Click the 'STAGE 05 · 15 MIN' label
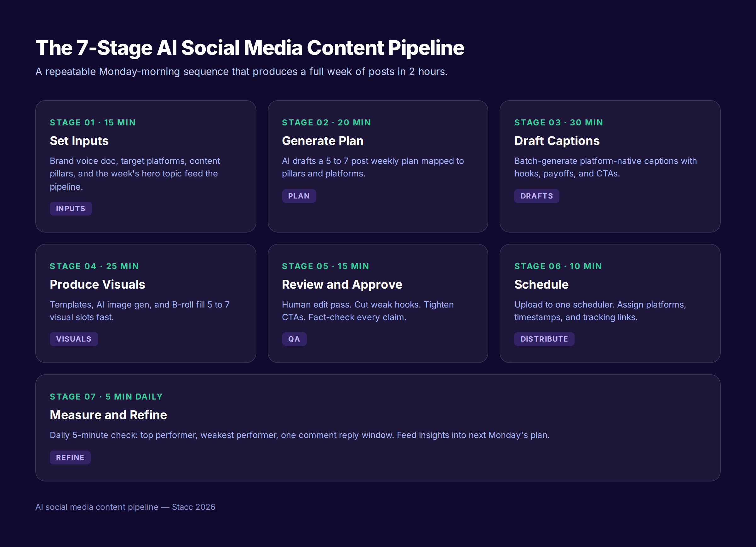The width and height of the screenshot is (756, 547). tap(326, 266)
